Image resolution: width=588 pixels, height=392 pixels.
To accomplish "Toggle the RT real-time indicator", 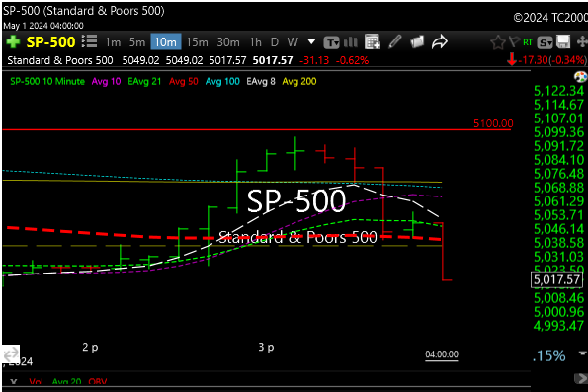I will pyautogui.click(x=528, y=42).
